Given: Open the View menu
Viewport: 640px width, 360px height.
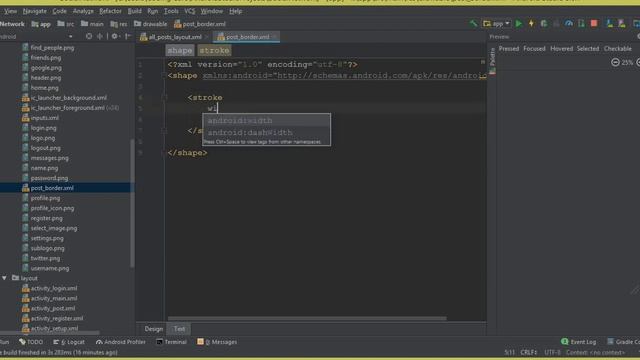Looking at the screenshot, I should click(x=11, y=11).
